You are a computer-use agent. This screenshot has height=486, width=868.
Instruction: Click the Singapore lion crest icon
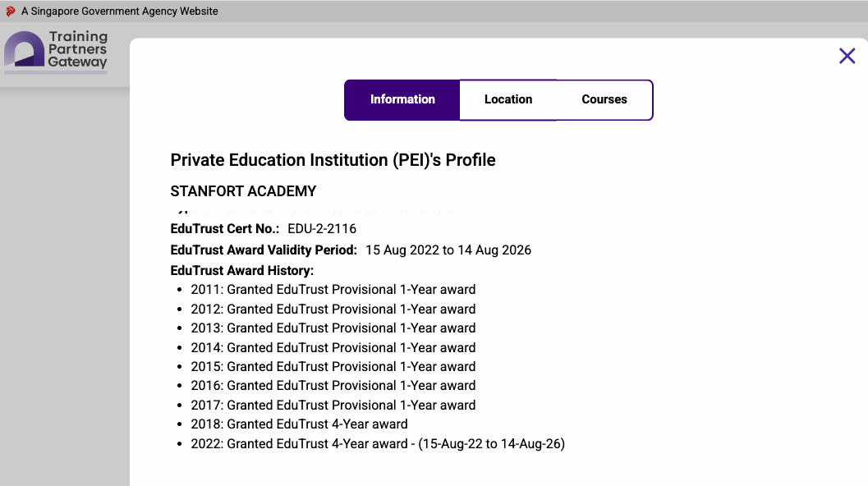click(x=10, y=11)
